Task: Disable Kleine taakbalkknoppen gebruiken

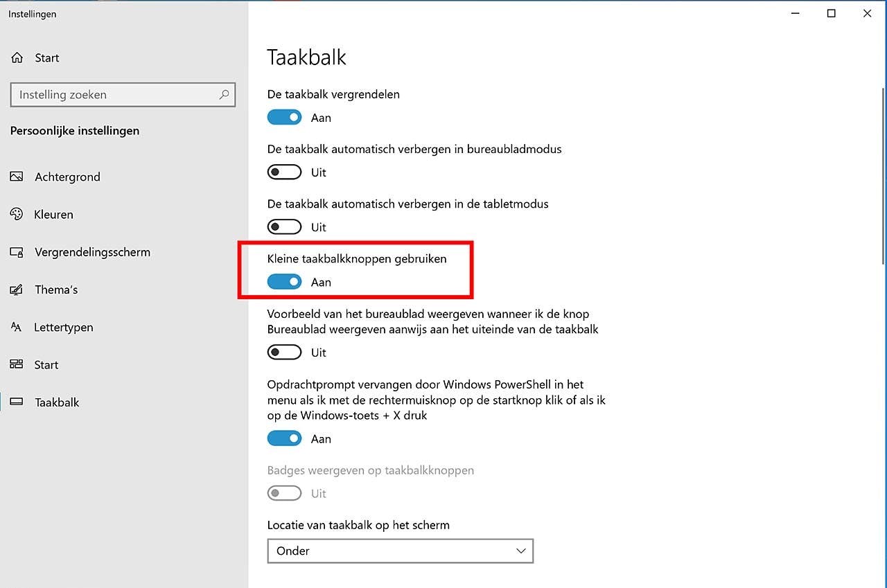Action: click(284, 282)
